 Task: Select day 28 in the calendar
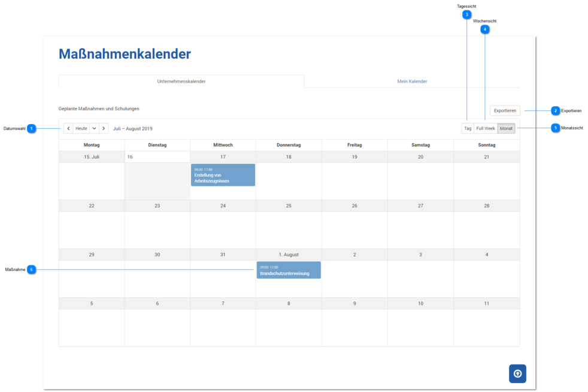487,206
